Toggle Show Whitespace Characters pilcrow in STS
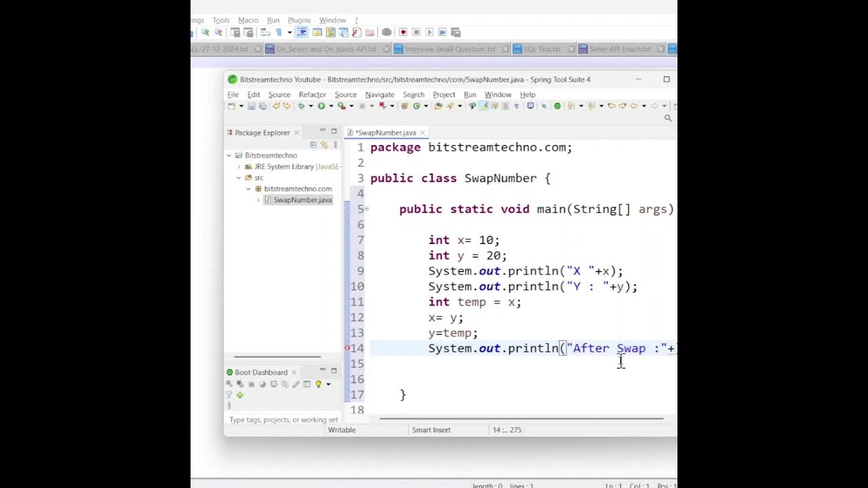The width and height of the screenshot is (868, 488). (517, 106)
